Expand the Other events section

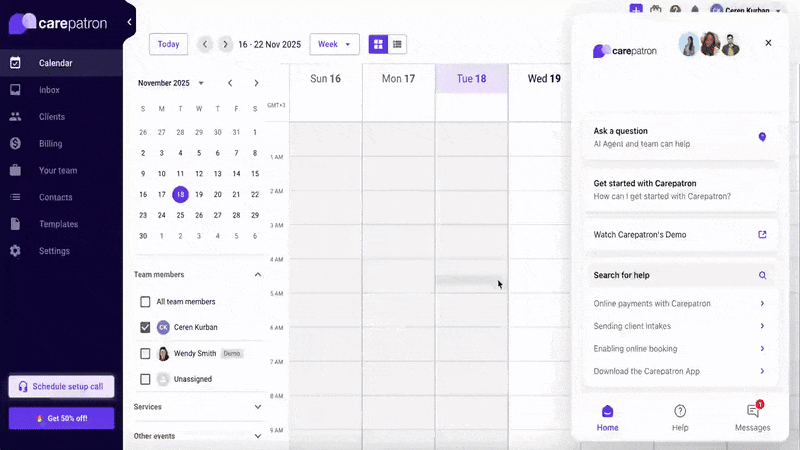pos(258,436)
